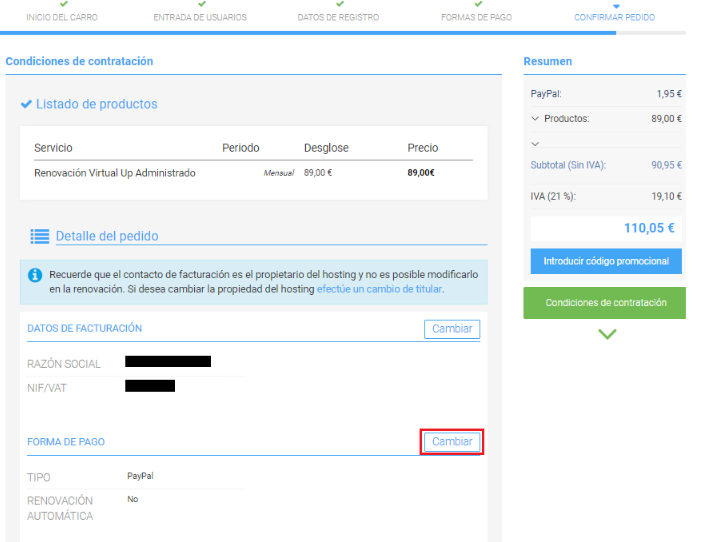
Task: Click Periodo column header
Action: [x=241, y=148]
